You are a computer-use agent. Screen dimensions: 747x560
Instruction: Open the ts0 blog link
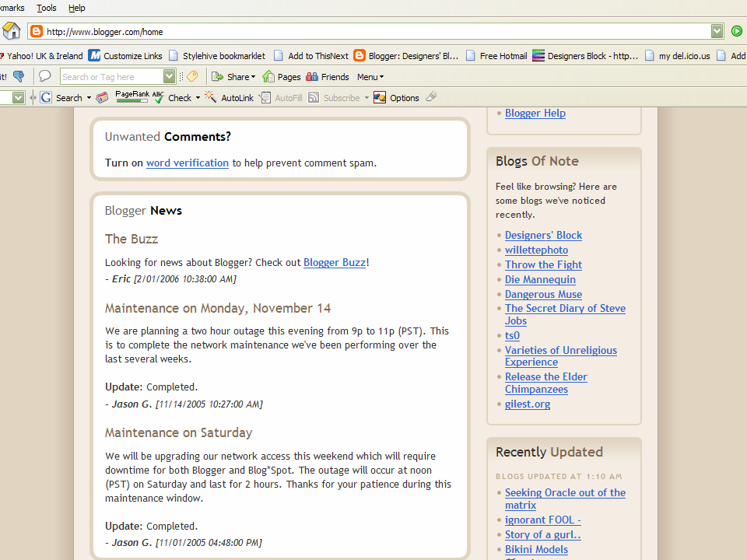pyautogui.click(x=512, y=336)
